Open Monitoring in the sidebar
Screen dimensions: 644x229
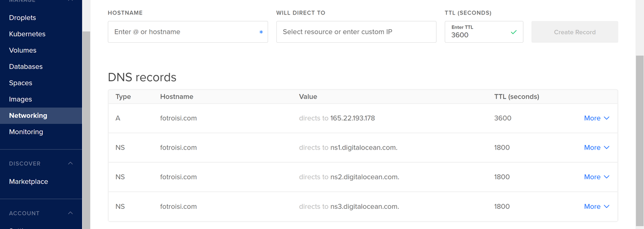click(x=26, y=132)
